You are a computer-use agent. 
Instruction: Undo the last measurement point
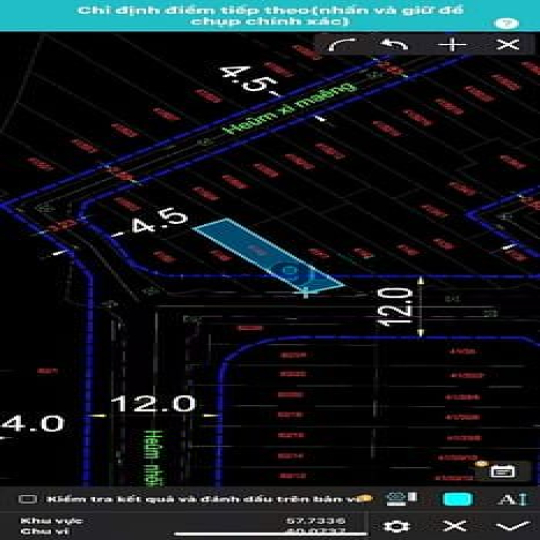point(395,45)
